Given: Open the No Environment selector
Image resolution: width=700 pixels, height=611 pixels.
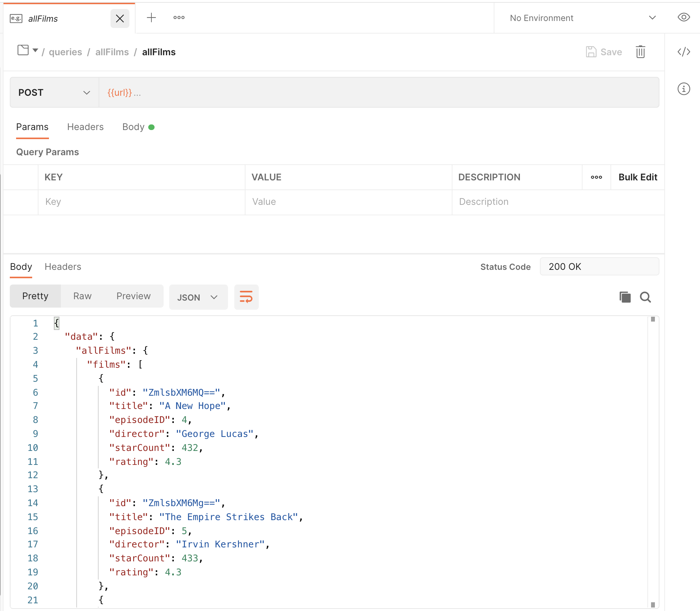Looking at the screenshot, I should (x=582, y=18).
